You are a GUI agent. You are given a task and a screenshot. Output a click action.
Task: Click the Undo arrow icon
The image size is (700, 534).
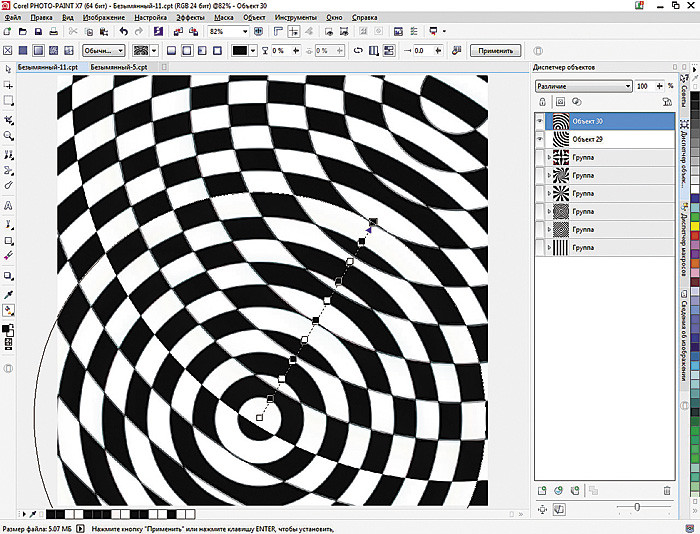(122, 32)
